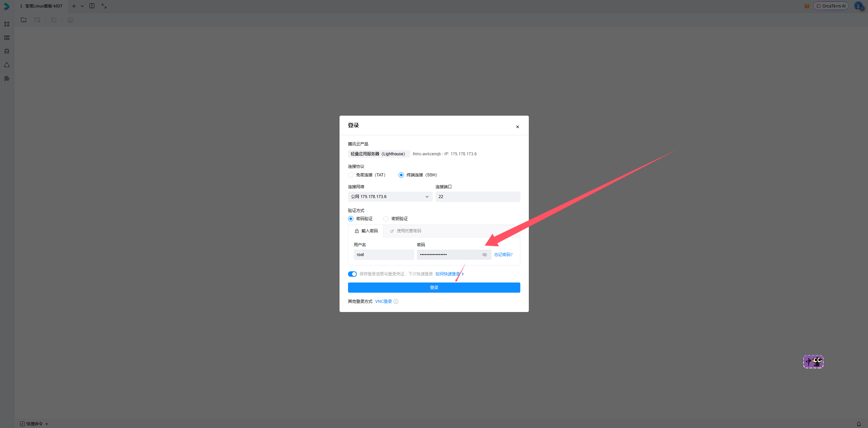Image resolution: width=868 pixels, height=428 pixels.
Task: Open the server list sidebar icon
Action: click(7, 38)
